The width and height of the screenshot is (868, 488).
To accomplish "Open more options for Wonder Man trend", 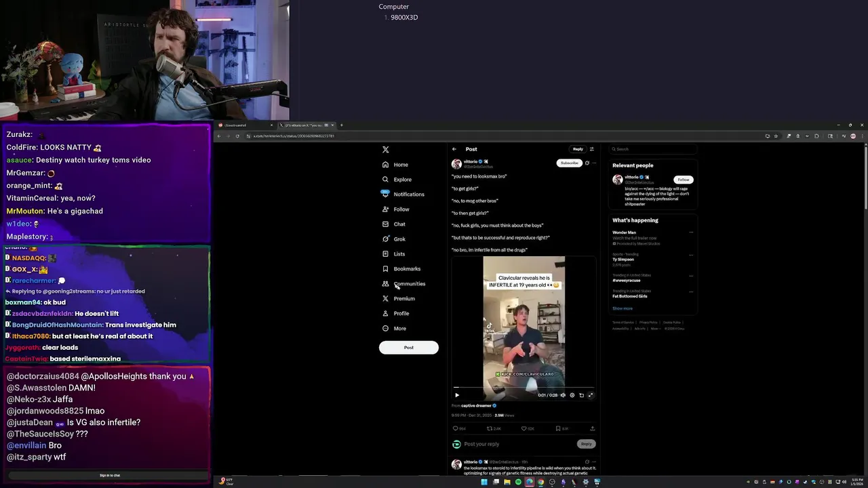I will [691, 232].
